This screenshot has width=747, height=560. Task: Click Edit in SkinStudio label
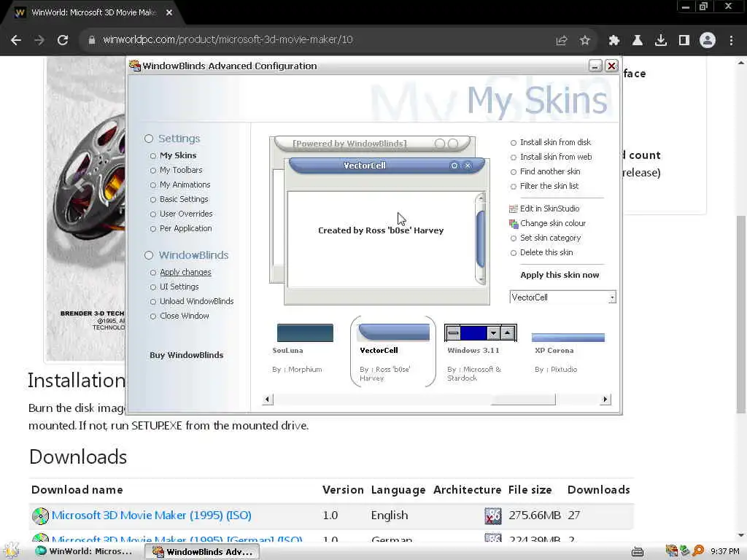(550, 209)
